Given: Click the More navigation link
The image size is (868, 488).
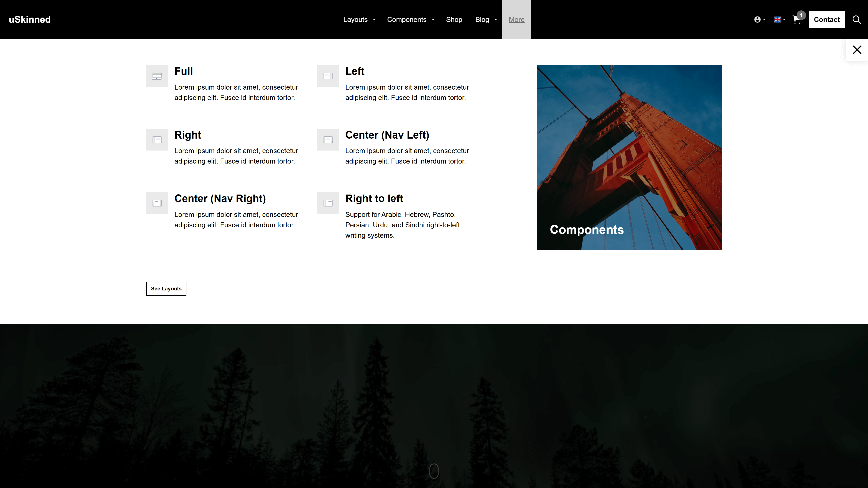Looking at the screenshot, I should 516,20.
